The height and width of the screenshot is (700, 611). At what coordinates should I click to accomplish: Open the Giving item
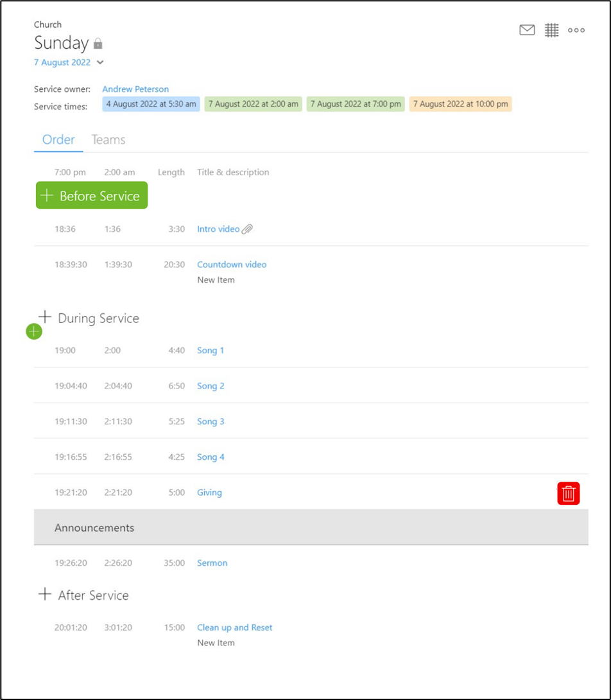(209, 493)
